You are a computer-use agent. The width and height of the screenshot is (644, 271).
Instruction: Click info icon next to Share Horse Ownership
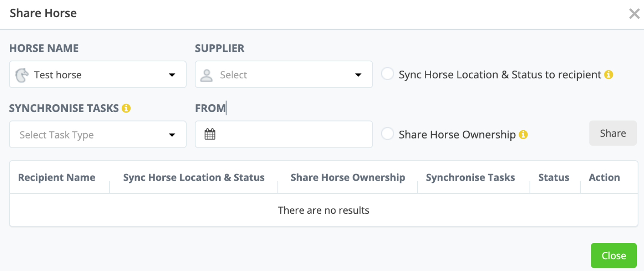(x=523, y=135)
